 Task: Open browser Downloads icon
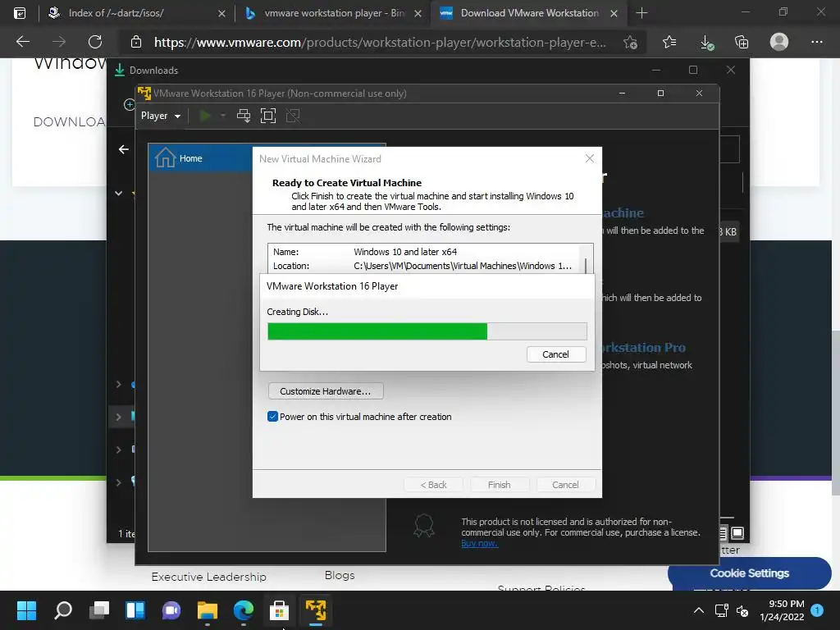pyautogui.click(x=706, y=43)
